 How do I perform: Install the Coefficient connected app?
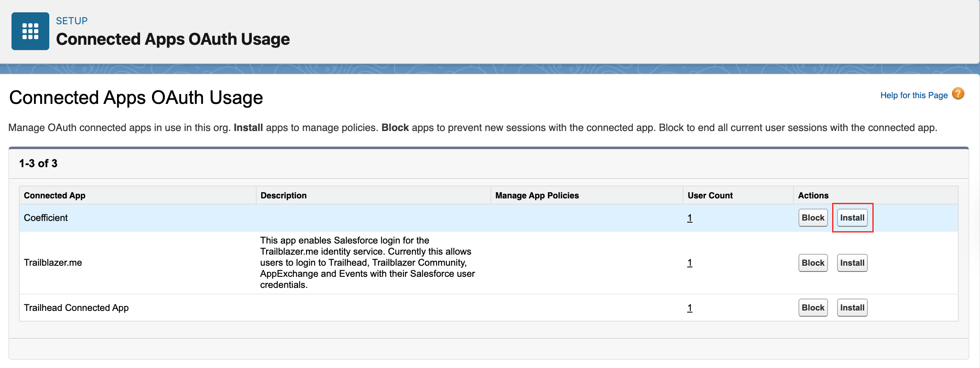[852, 218]
